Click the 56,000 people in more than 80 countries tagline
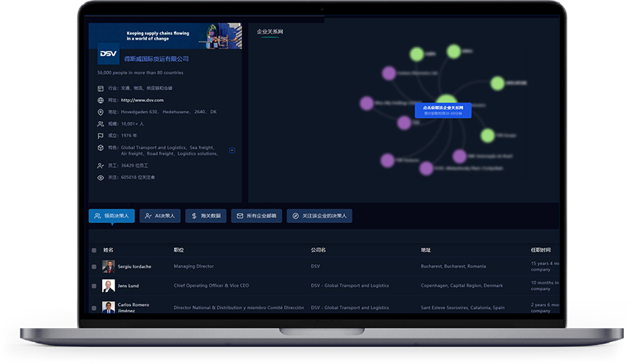 [140, 73]
